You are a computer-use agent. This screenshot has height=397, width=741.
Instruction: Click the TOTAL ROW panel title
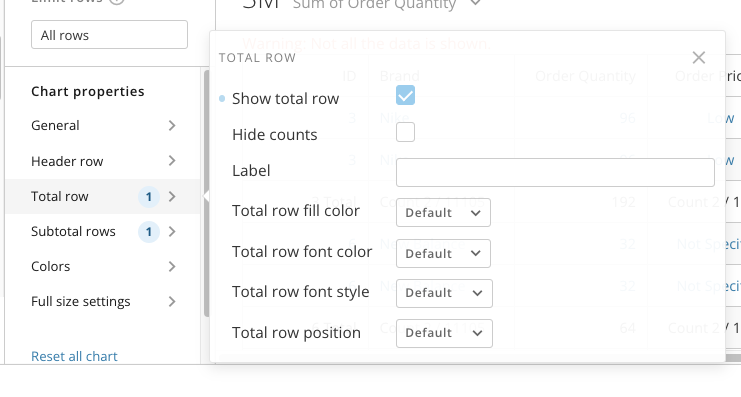click(257, 58)
